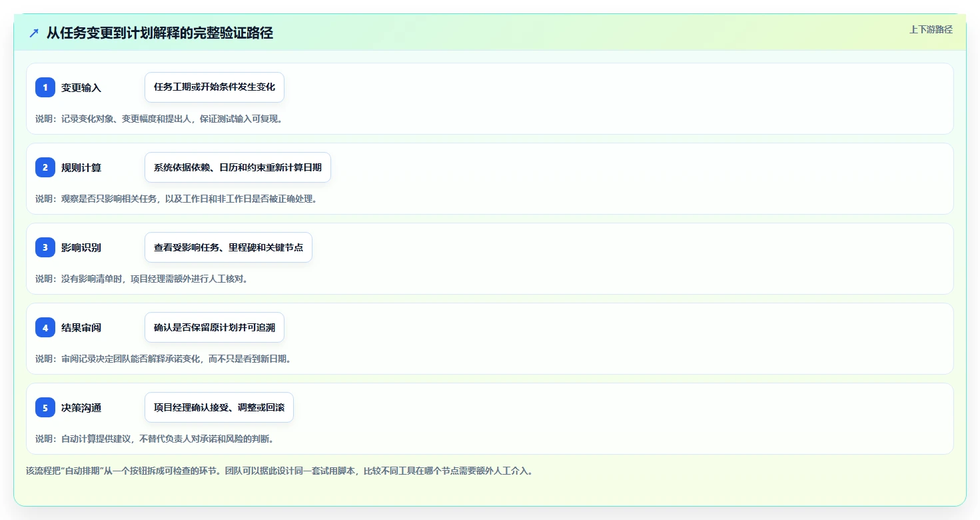This screenshot has width=980, height=520.
Task: Select the step 3 number badge
Action: tap(45, 247)
